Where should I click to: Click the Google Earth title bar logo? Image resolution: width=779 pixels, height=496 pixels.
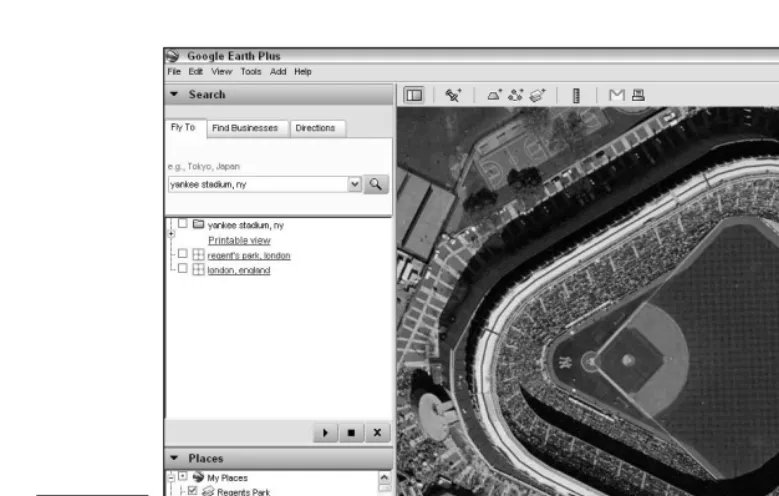click(172, 56)
